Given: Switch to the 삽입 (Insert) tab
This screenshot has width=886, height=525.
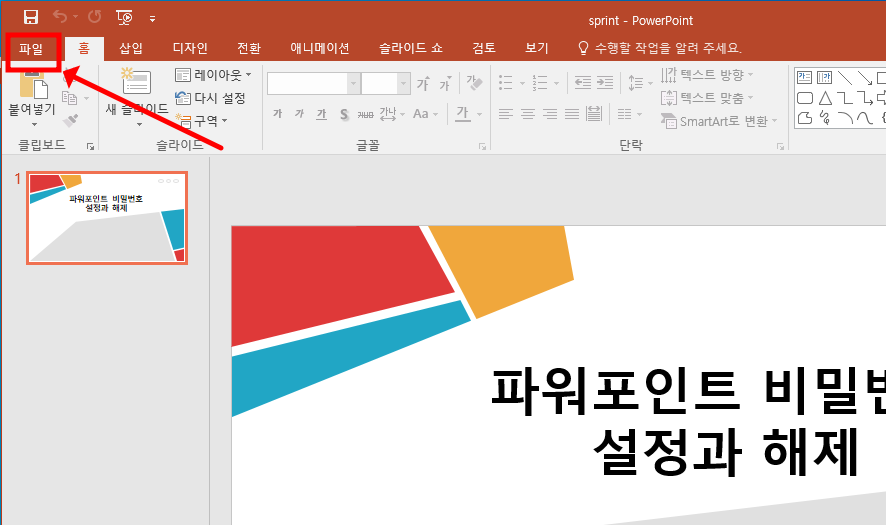Looking at the screenshot, I should [131, 49].
